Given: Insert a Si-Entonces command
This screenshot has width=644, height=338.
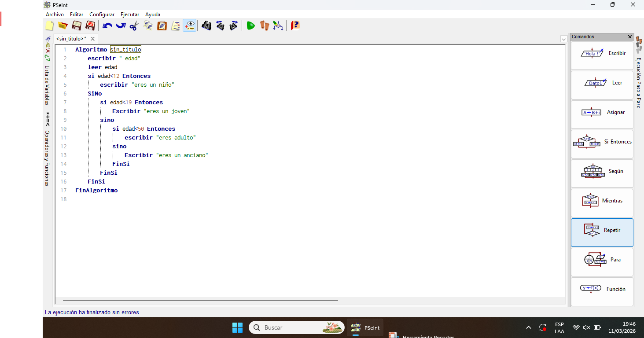Looking at the screenshot, I should pos(602,142).
